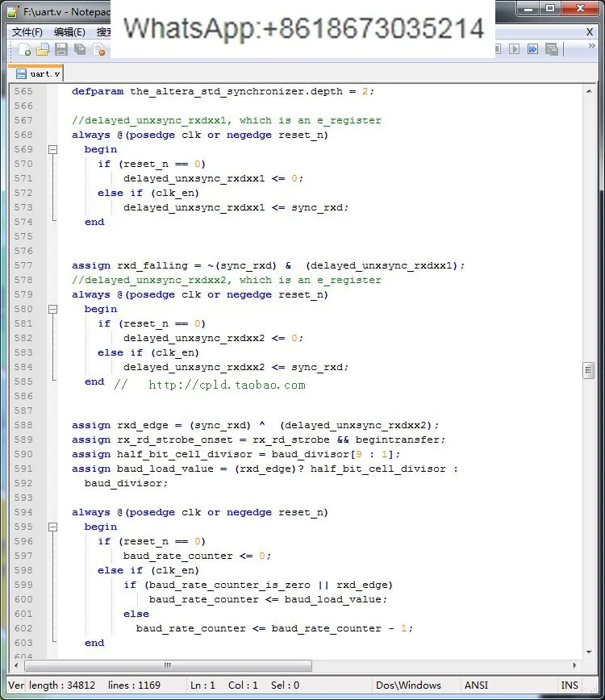Click the Run macro multiple times icon
Viewport: 605px width, 700px height.
pos(532,49)
